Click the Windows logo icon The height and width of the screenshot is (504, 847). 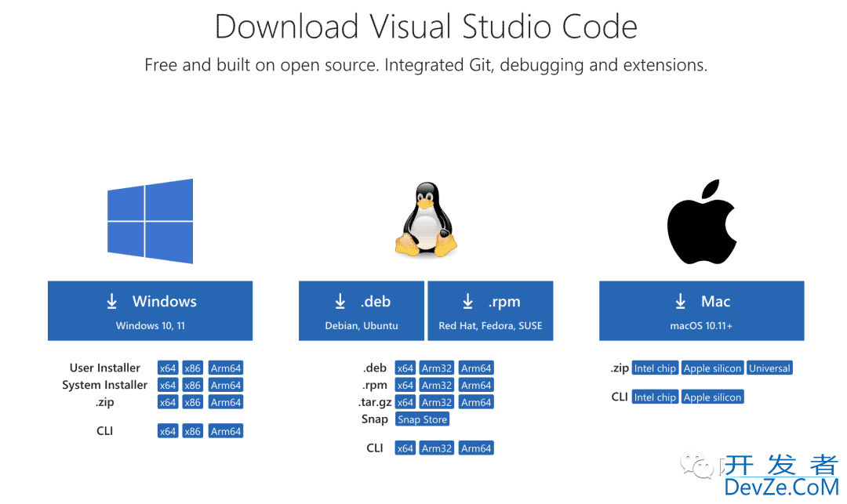[x=150, y=221]
